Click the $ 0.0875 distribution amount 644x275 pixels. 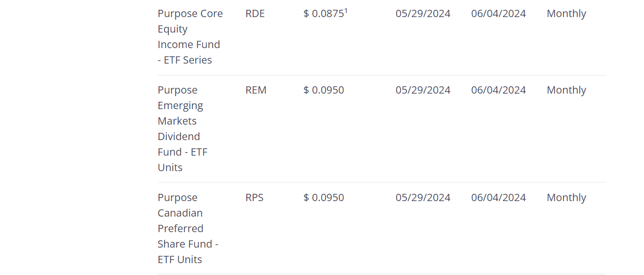[x=323, y=14]
